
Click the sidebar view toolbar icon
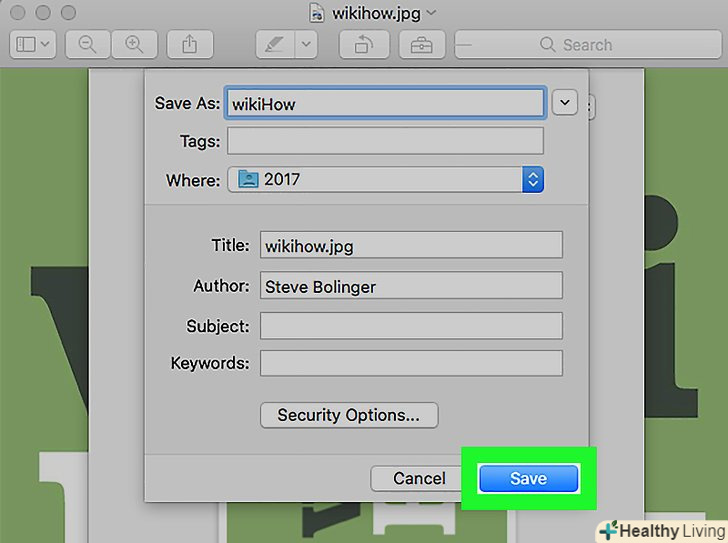26,45
